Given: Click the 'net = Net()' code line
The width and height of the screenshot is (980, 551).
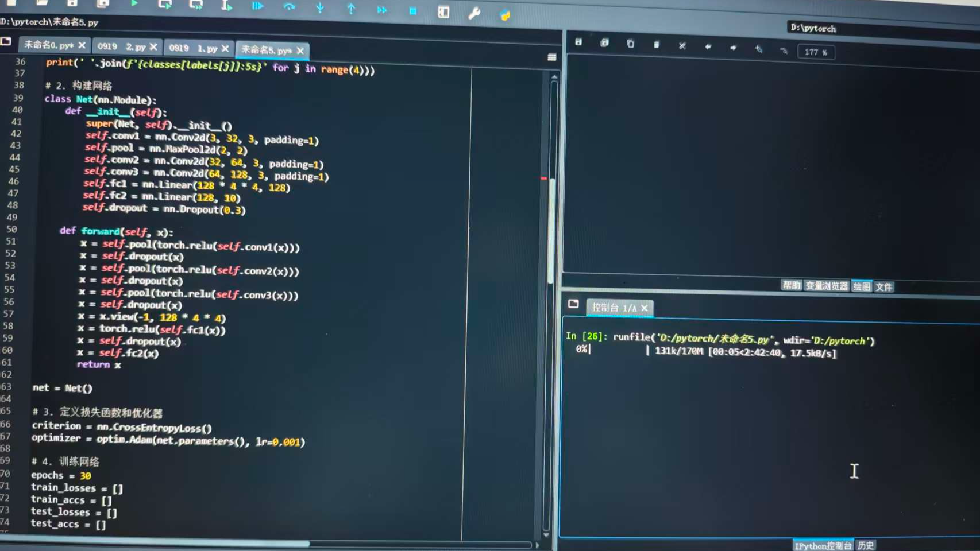Looking at the screenshot, I should 62,388.
